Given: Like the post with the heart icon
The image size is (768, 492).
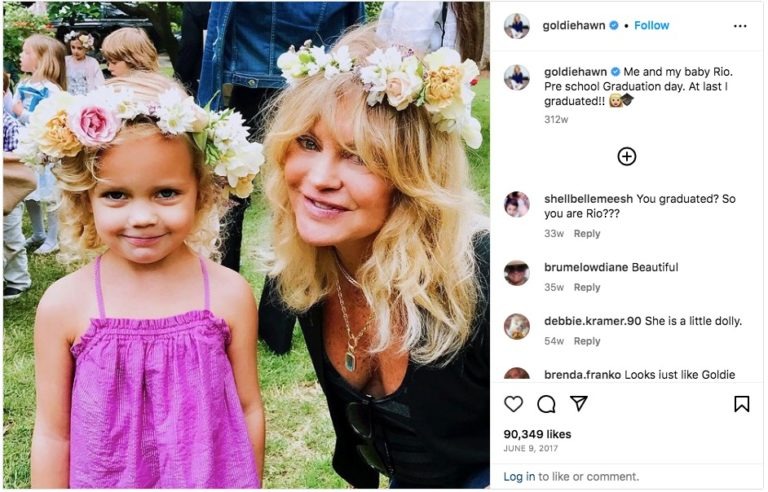Looking at the screenshot, I should (x=513, y=403).
